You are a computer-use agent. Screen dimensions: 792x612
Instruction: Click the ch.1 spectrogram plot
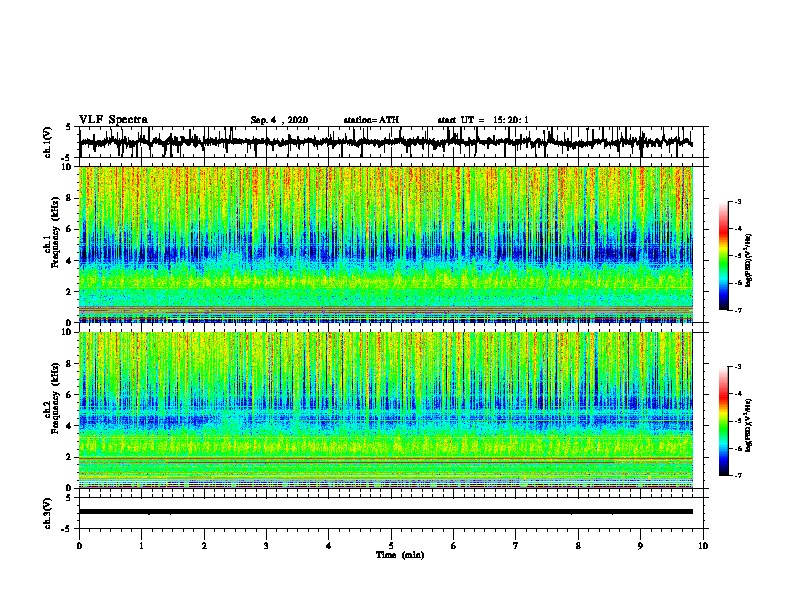(386, 244)
